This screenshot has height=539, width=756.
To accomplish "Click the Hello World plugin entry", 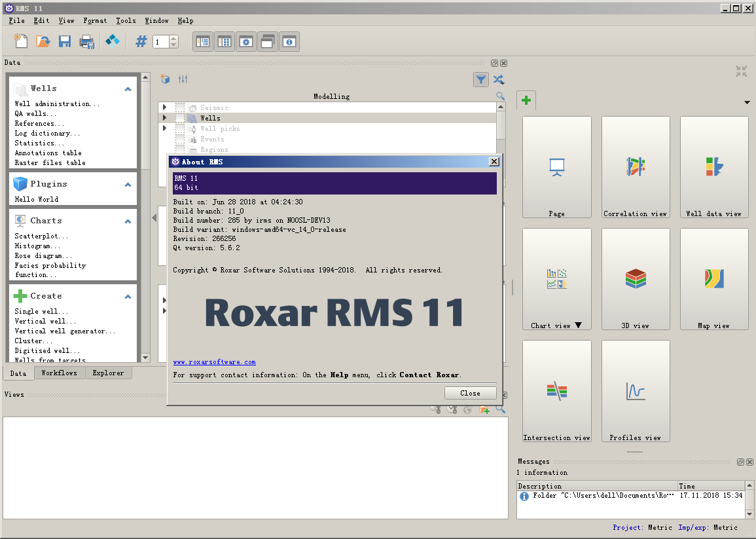I will point(37,199).
